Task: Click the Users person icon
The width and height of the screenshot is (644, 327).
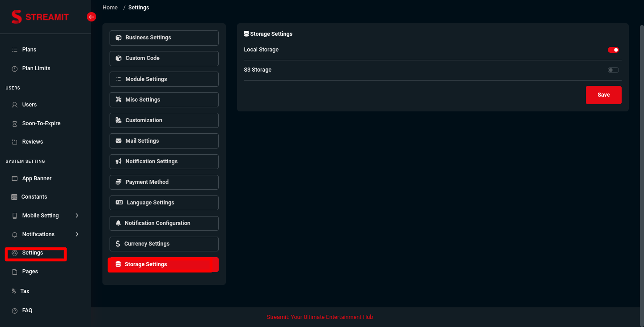Action: point(14,105)
